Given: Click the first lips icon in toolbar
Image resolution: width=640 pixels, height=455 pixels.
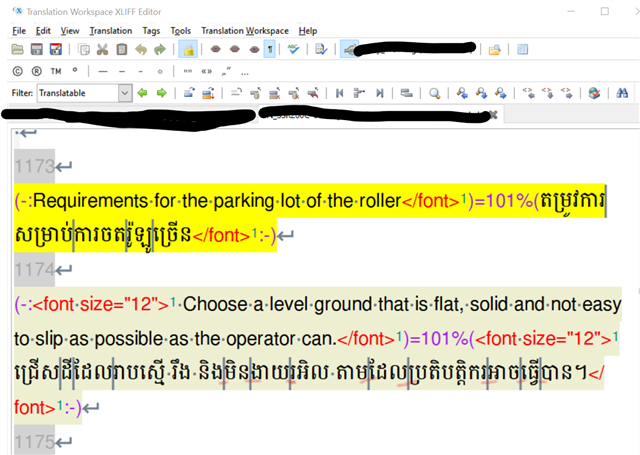Looking at the screenshot, I should click(x=216, y=49).
